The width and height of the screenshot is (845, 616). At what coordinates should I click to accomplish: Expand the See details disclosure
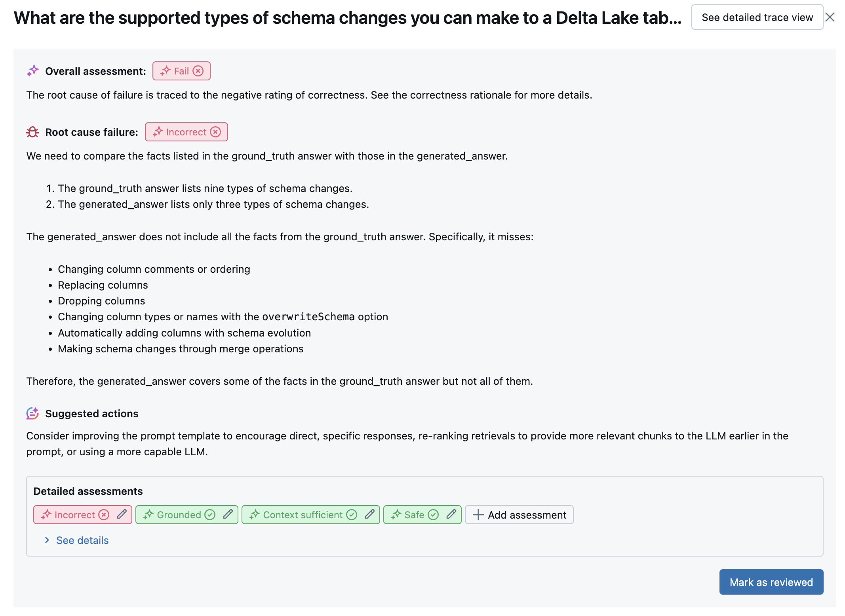[x=76, y=540]
